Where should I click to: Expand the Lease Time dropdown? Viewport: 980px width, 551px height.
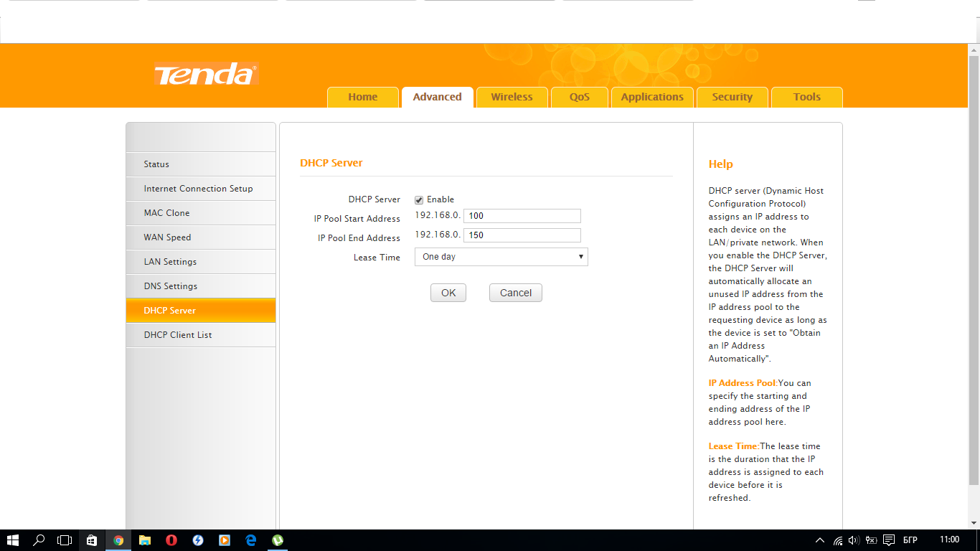[x=501, y=257]
